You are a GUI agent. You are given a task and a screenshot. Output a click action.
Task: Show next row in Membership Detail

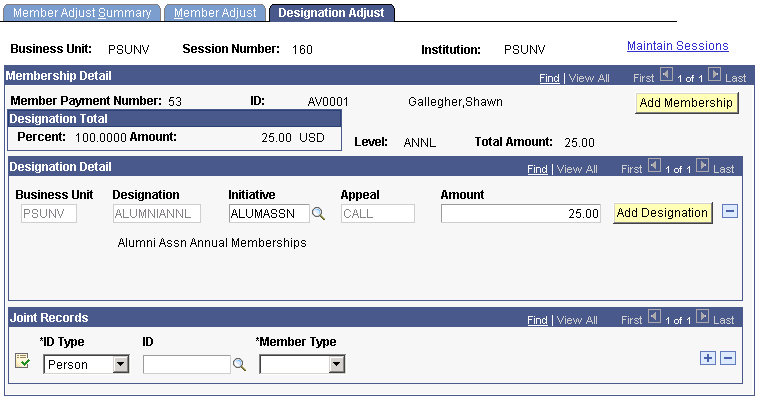point(715,75)
